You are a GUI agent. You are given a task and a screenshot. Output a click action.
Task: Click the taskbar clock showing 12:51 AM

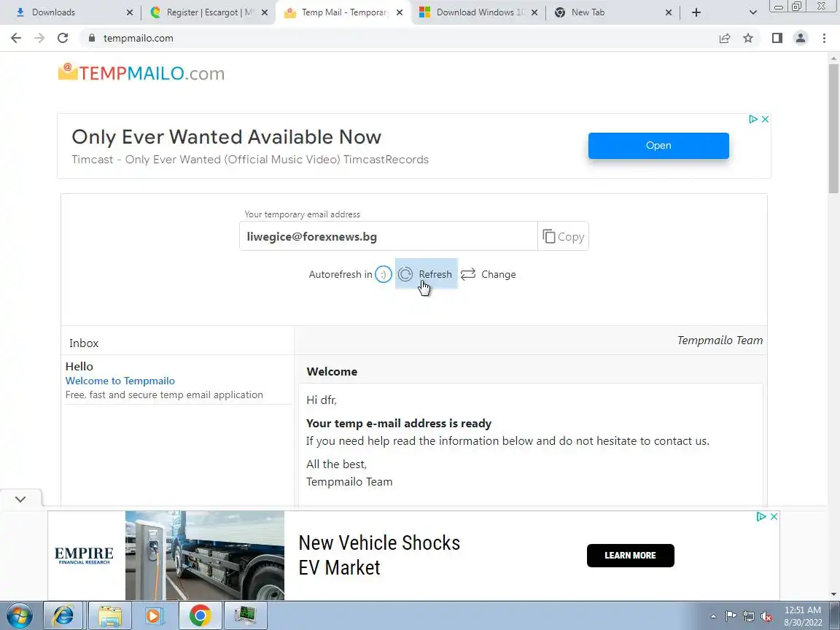(x=803, y=616)
